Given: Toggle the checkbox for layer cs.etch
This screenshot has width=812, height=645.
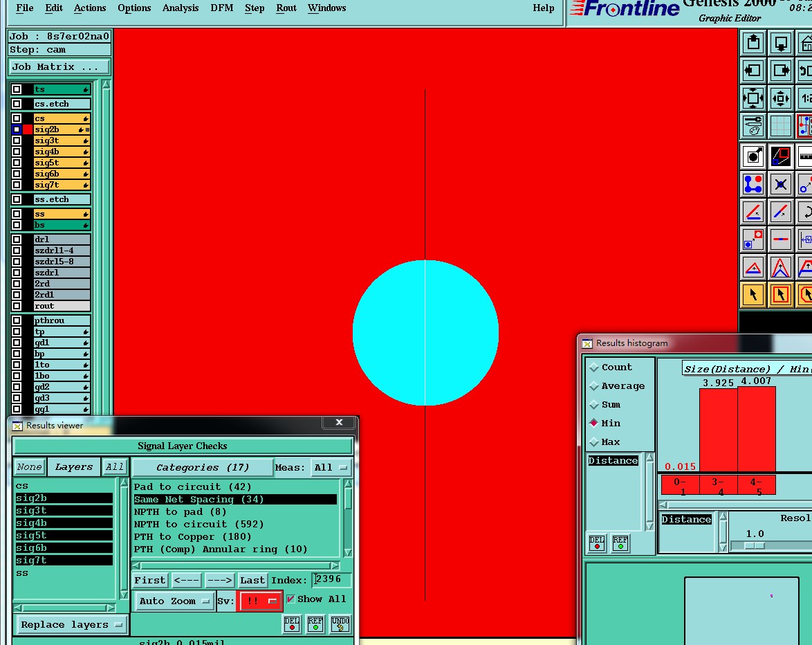Looking at the screenshot, I should pos(17,104).
